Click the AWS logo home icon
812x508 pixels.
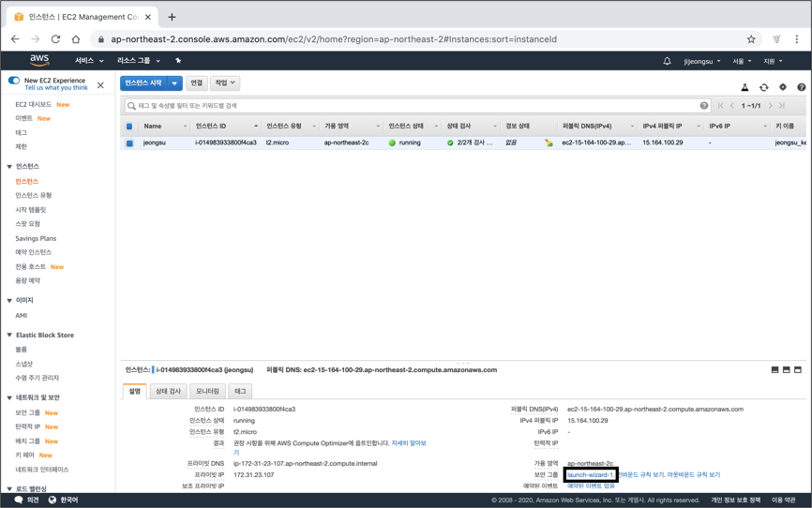[x=39, y=60]
